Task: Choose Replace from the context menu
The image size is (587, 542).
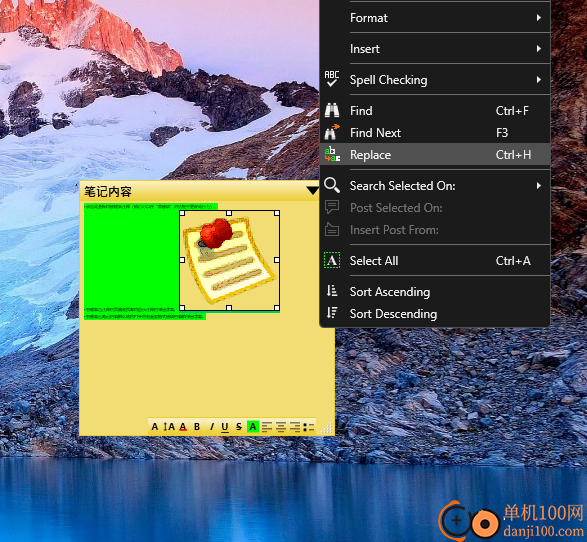Action: point(435,155)
